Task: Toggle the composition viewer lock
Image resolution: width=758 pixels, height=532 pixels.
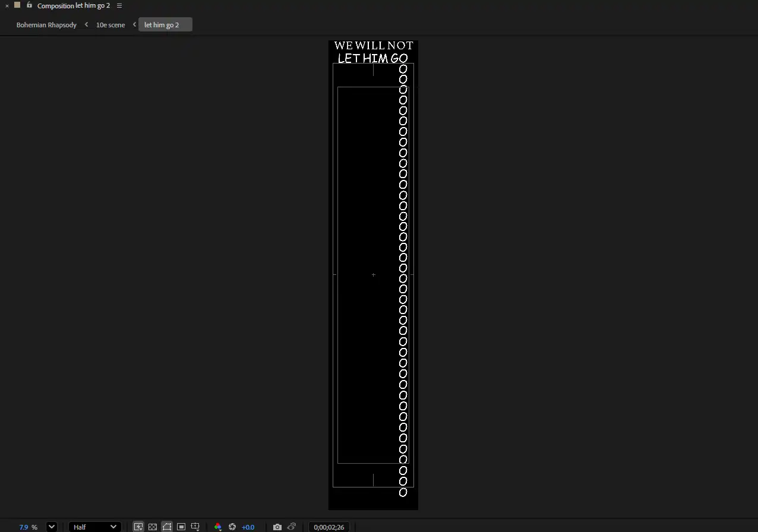Action: click(29, 5)
